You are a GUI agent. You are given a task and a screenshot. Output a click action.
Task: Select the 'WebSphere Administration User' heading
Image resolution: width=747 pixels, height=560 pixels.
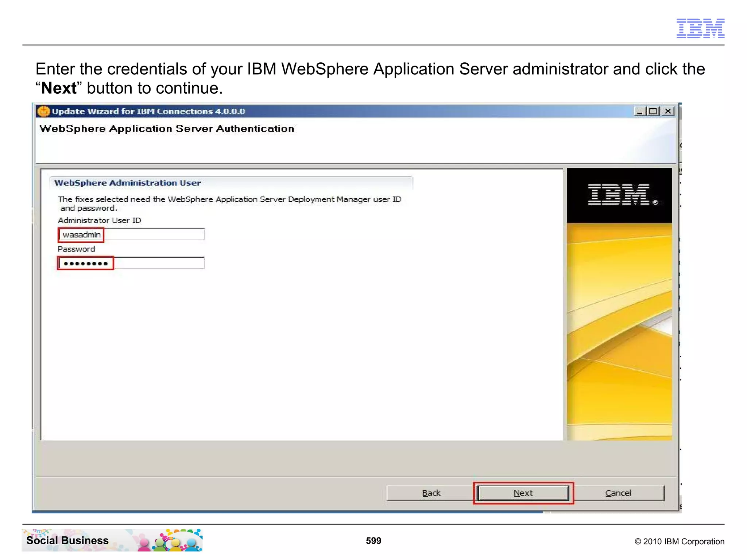coord(127,183)
